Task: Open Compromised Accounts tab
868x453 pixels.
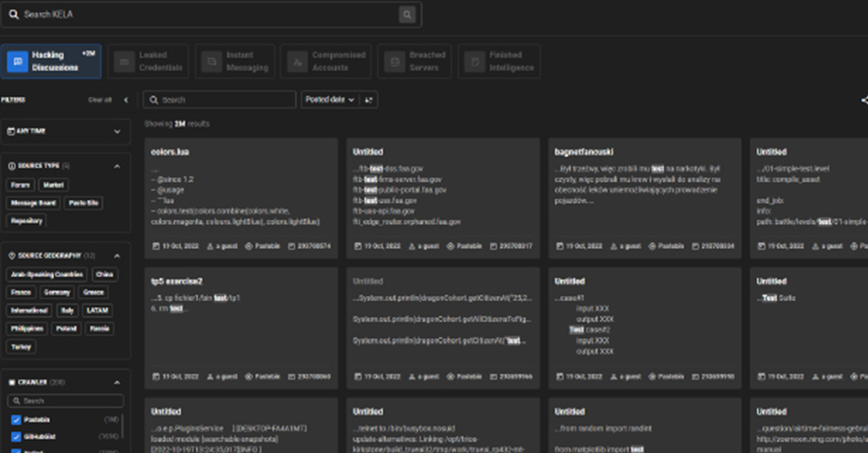Action: pos(326,61)
